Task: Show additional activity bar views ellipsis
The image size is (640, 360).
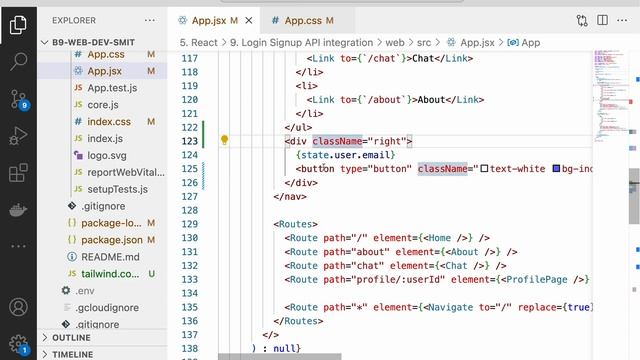Action: click(18, 246)
